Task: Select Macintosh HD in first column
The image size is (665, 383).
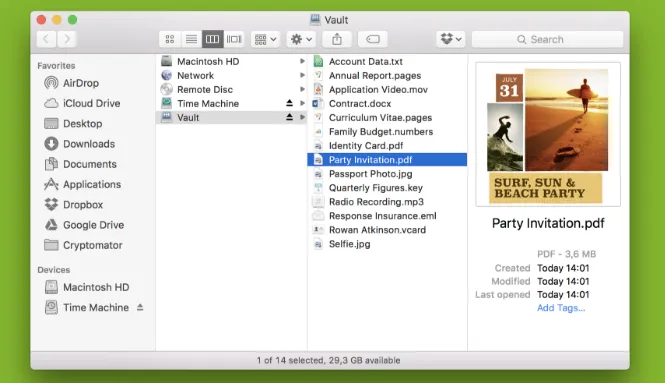Action: click(231, 62)
